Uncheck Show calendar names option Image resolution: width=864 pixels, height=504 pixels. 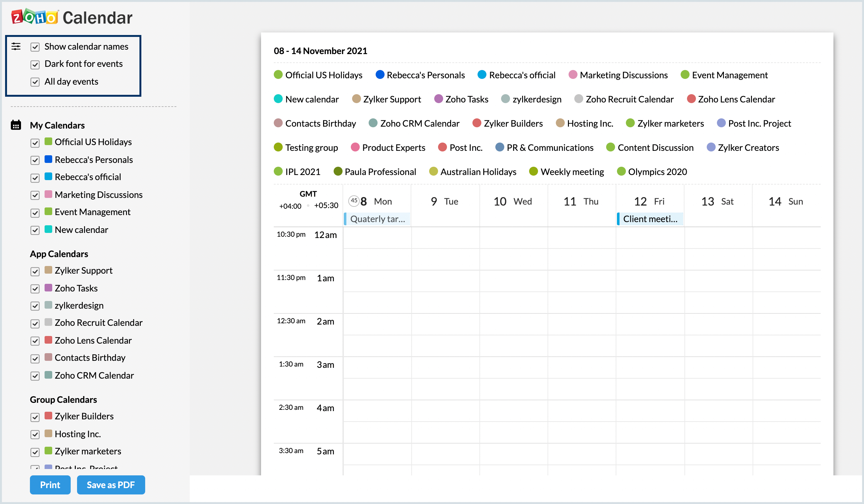coord(35,47)
